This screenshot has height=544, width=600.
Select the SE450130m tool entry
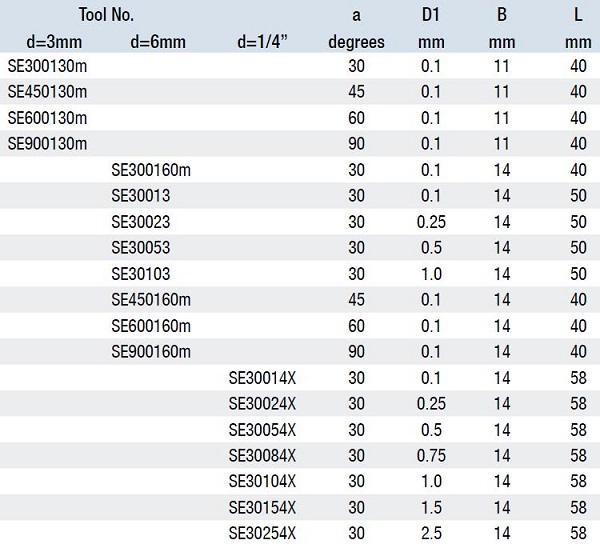[x=48, y=91]
